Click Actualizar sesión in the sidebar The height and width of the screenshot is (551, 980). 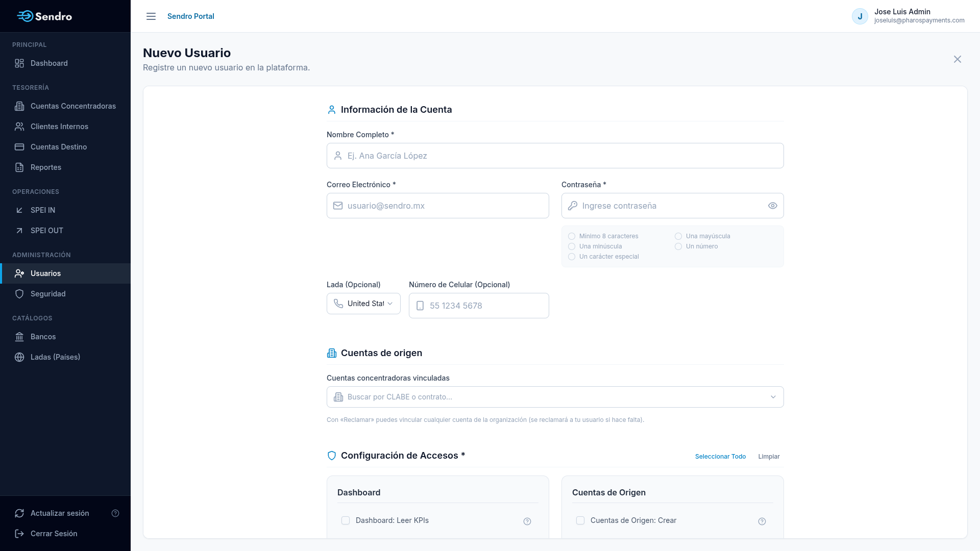[x=60, y=513]
